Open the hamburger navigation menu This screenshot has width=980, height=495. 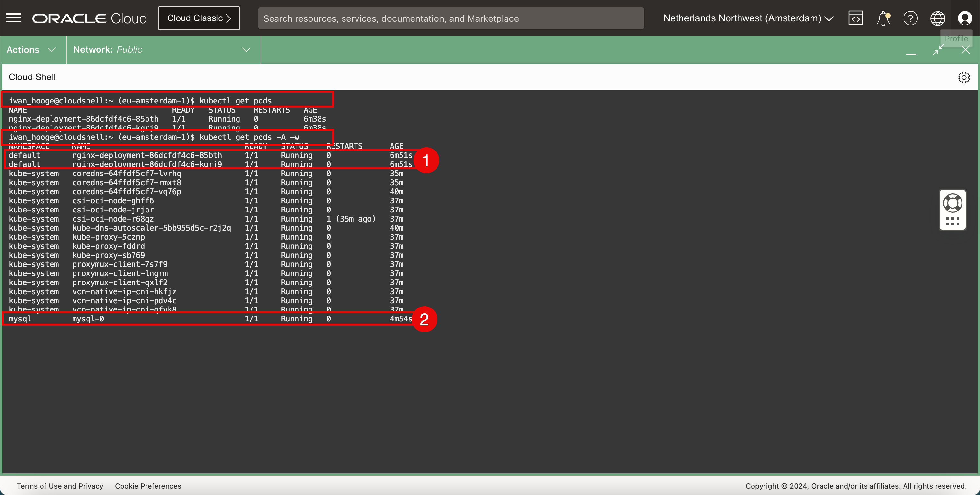[x=14, y=18]
